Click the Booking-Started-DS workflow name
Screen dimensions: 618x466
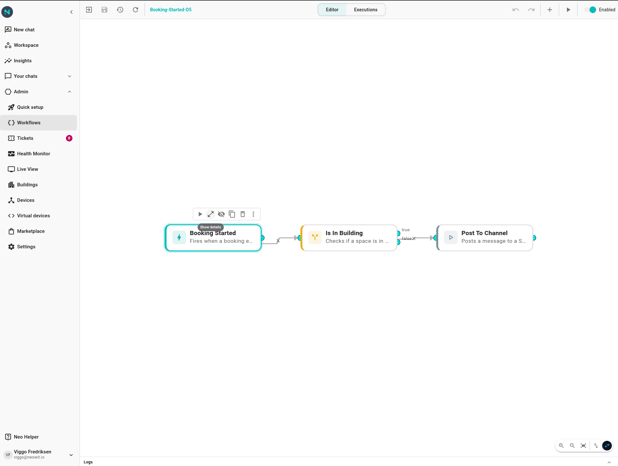tap(171, 9)
